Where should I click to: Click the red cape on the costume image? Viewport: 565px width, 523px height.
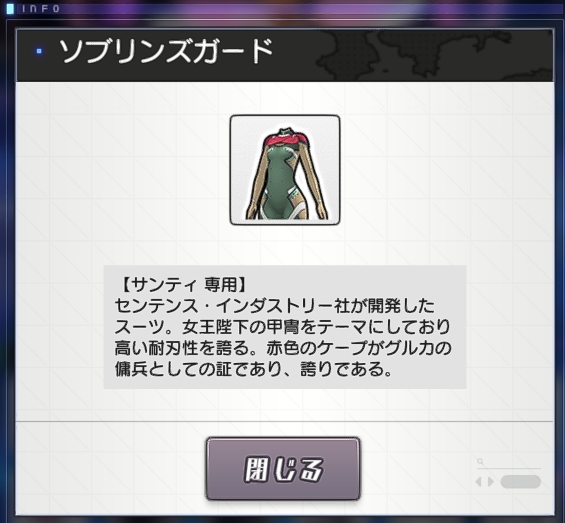[x=285, y=141]
